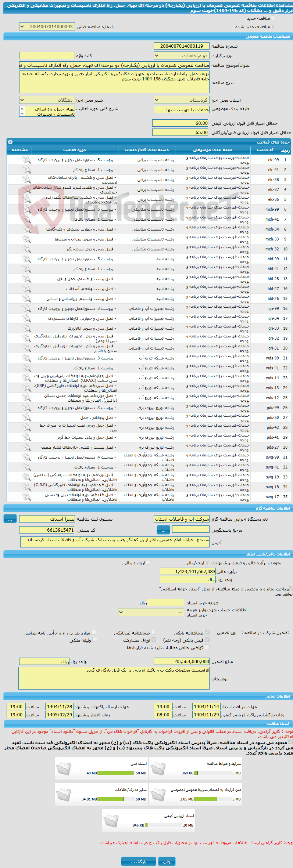Open view icon for row qri-99

[x=26, y=308]
